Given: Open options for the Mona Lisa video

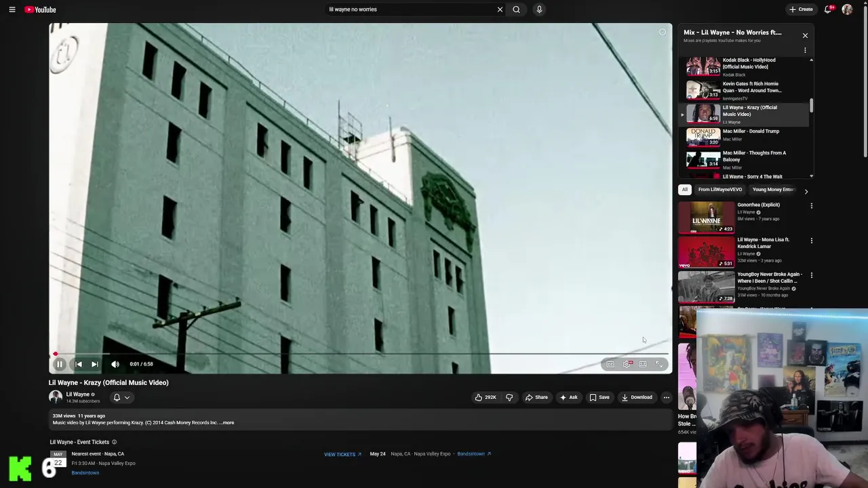Looking at the screenshot, I should [x=811, y=241].
